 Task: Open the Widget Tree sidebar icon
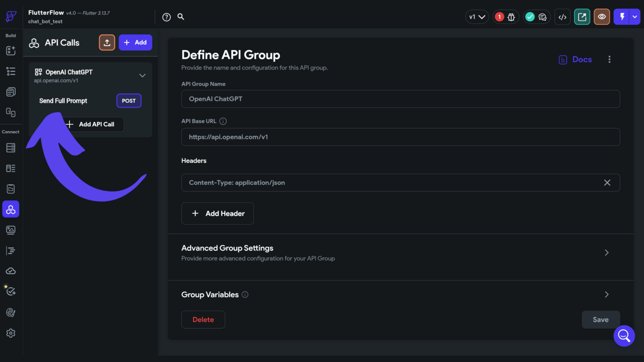(x=10, y=71)
